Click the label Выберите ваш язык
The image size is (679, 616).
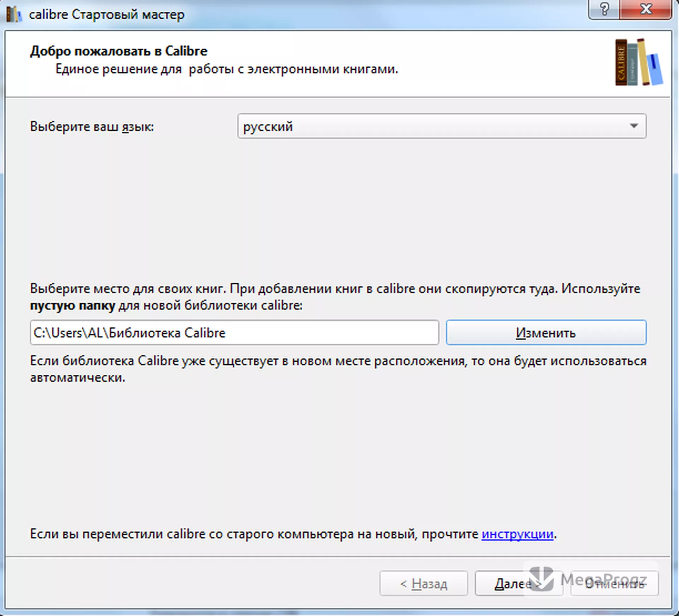92,126
